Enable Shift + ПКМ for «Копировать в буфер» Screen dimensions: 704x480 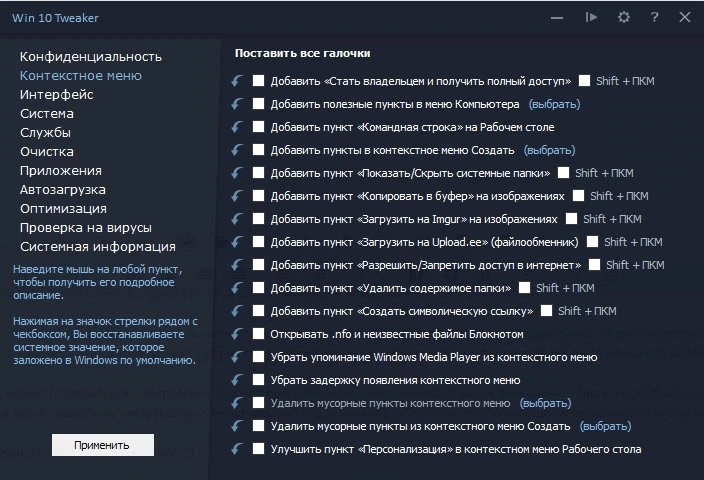(x=578, y=196)
